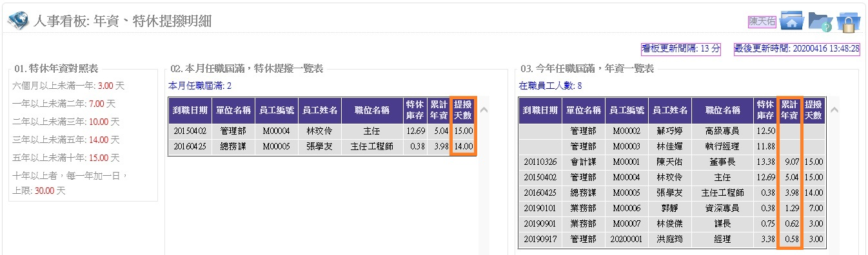Sort by 累計年資 in the 今年任職屆滿 table
The image size is (868, 255).
[x=790, y=110]
